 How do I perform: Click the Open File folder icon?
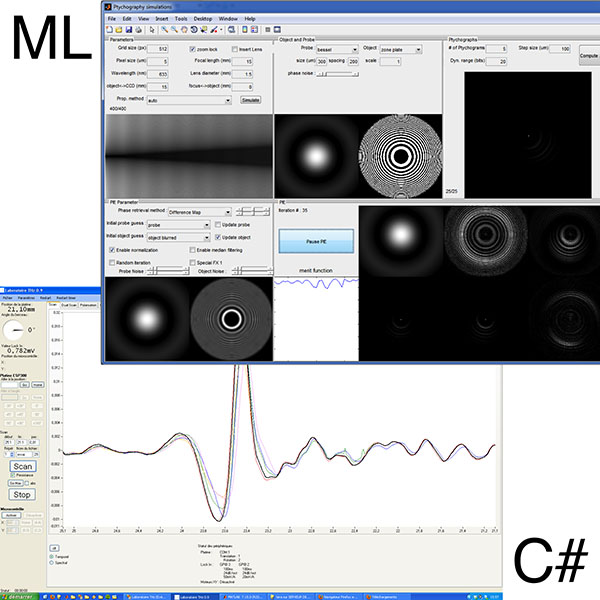[x=119, y=29]
